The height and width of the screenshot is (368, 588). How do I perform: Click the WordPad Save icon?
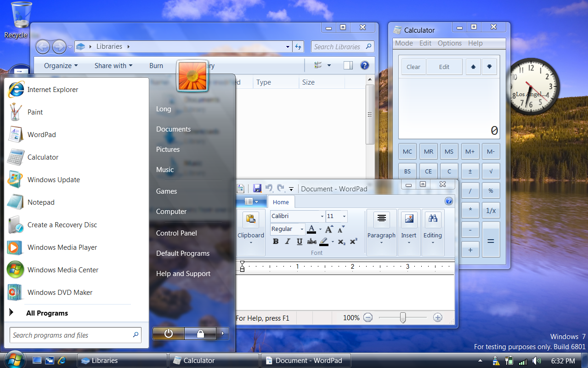click(x=257, y=189)
